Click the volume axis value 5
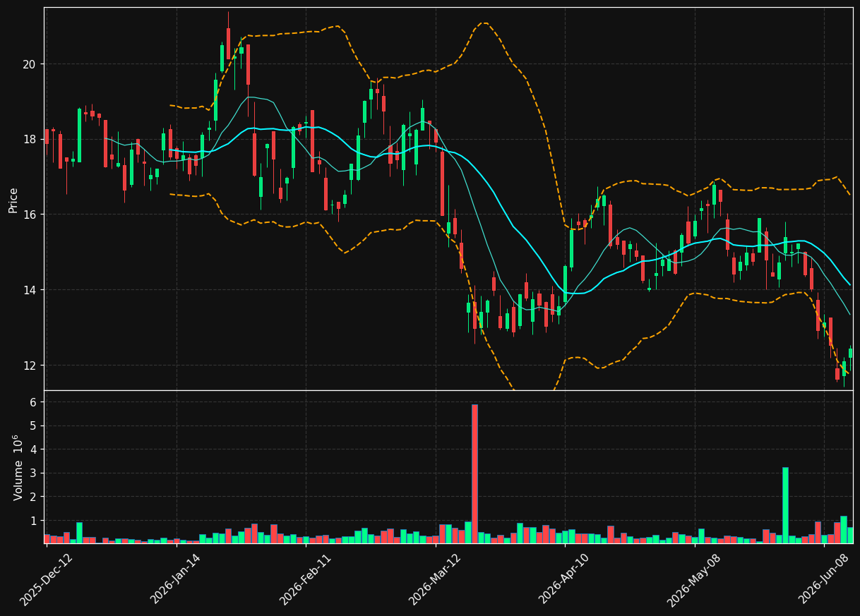Screen dimensions: 860x616 click(34, 425)
